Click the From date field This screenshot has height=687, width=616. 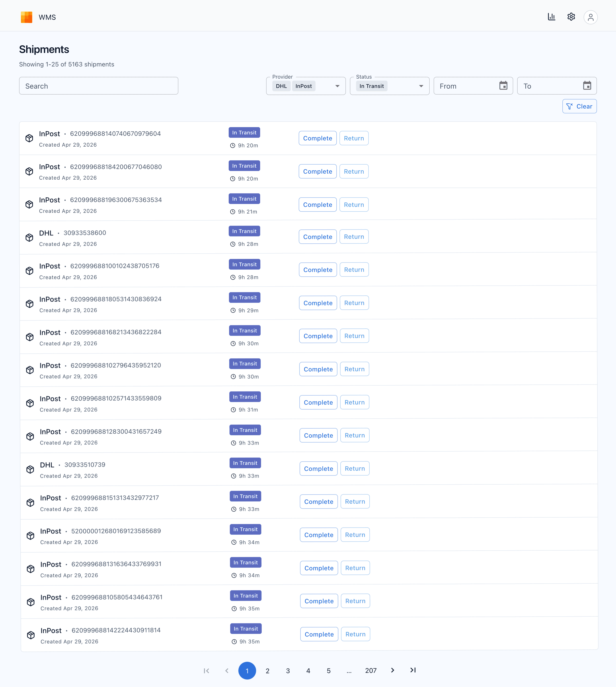473,86
